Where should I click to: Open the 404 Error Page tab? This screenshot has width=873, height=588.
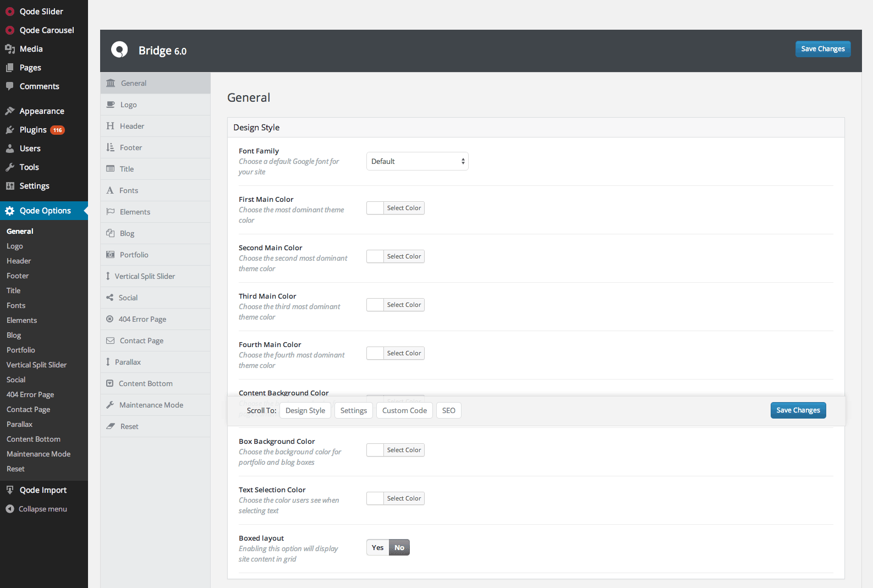coord(155,319)
